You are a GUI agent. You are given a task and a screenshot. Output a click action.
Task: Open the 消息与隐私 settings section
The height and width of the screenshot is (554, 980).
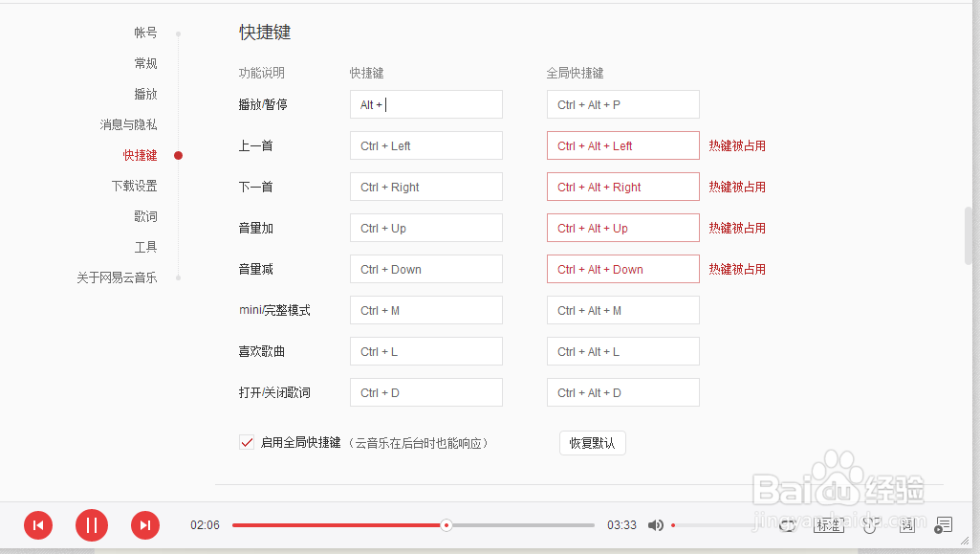pos(129,124)
